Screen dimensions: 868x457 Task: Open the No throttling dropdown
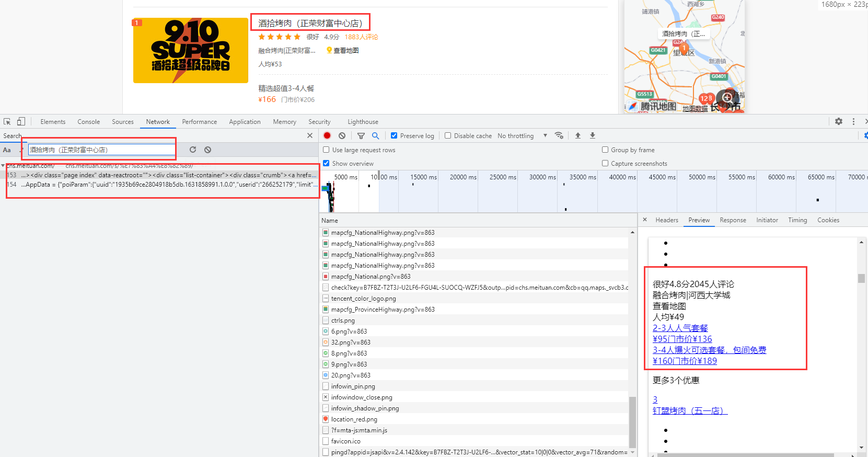(523, 136)
